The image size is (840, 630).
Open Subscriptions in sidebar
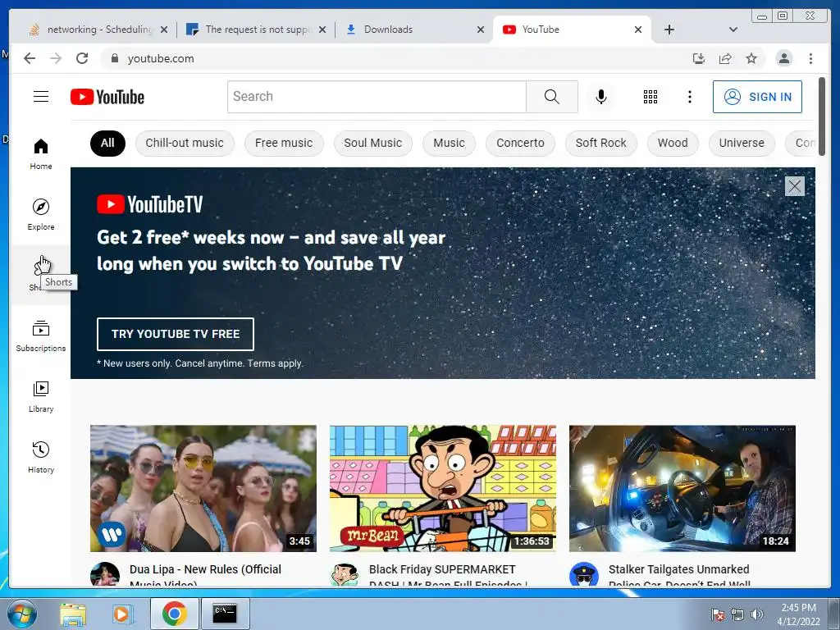click(x=41, y=336)
